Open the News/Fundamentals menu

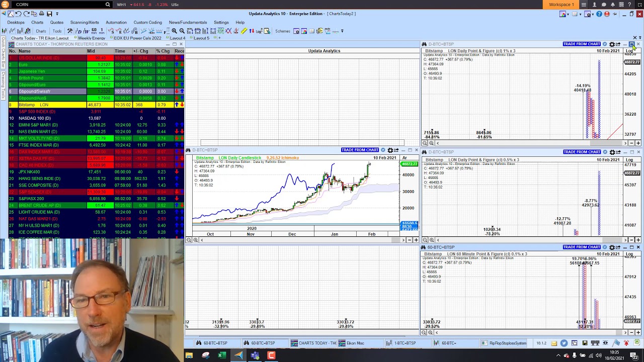click(x=188, y=22)
